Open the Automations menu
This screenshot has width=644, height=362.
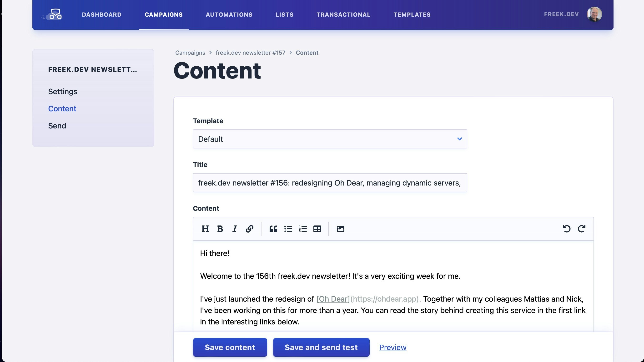pyautogui.click(x=229, y=15)
